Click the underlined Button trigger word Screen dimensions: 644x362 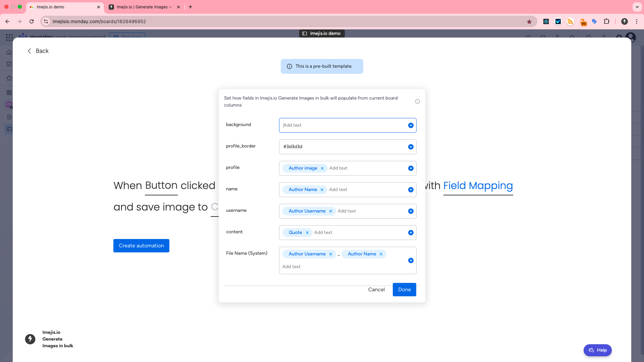(161, 186)
